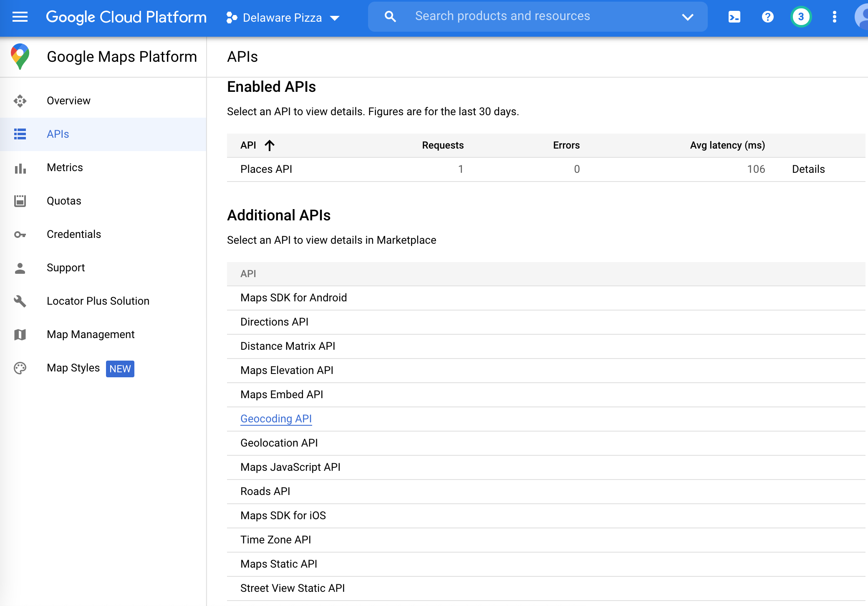Viewport: 868px width, 606px height.
Task: Click the Locator Plus wrench icon
Action: (x=20, y=301)
